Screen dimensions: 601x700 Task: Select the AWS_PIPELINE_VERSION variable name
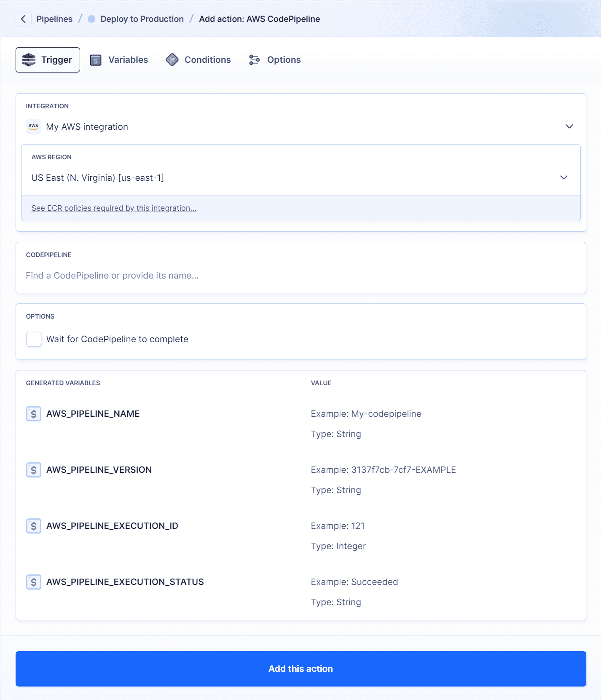point(99,470)
